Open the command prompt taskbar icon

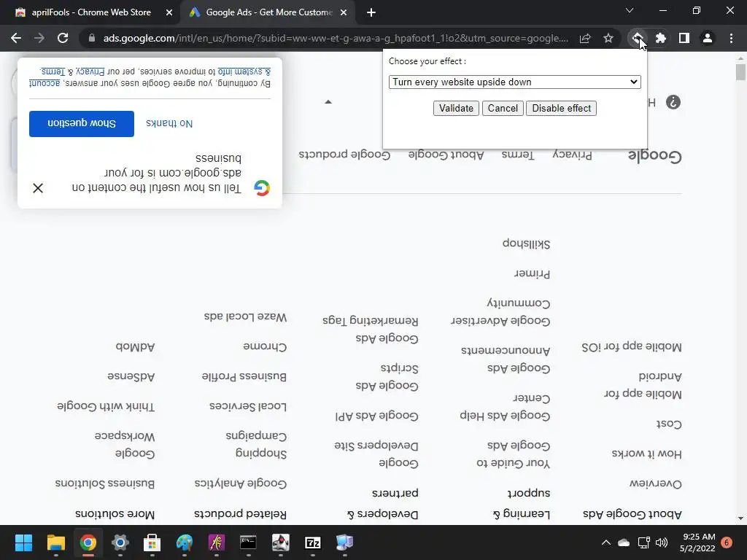[248, 542]
